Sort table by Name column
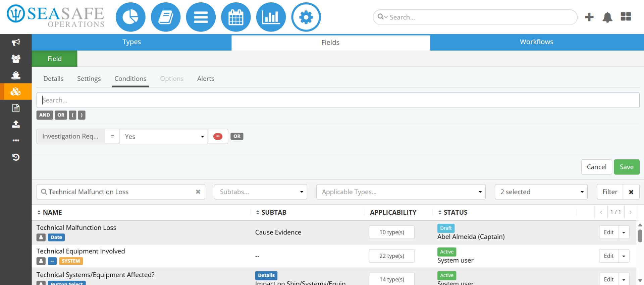 49,212
